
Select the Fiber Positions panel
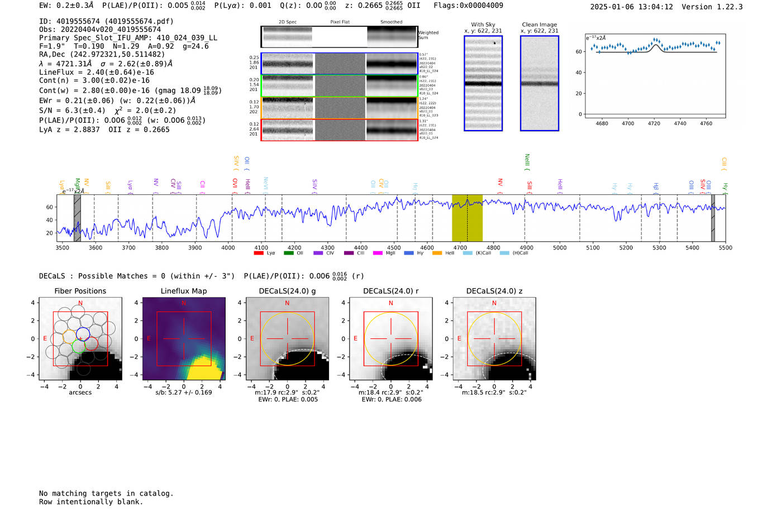click(x=80, y=339)
